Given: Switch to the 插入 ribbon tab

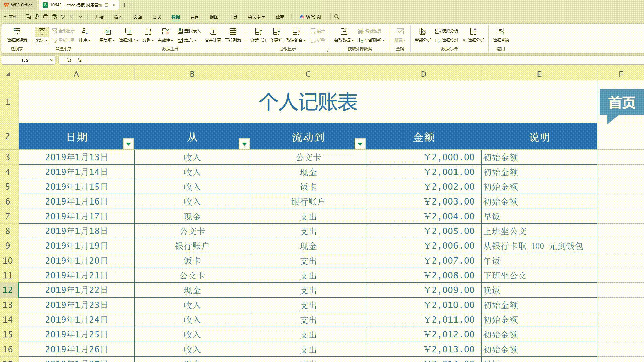Looking at the screenshot, I should coord(118,17).
